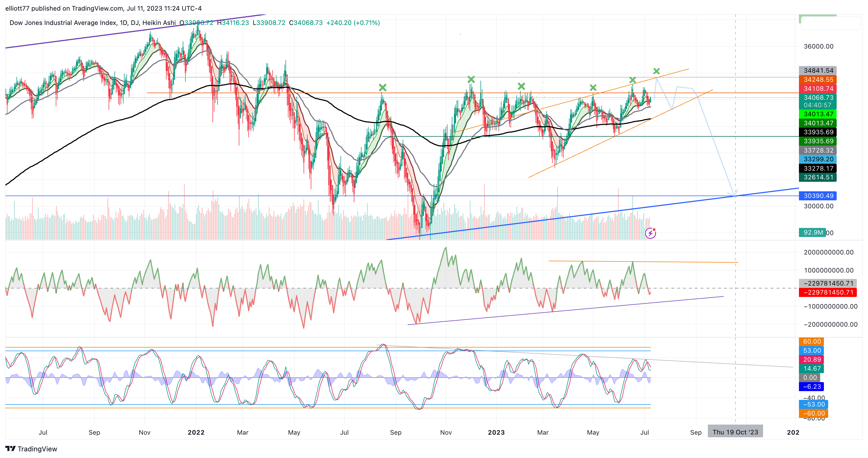This screenshot has width=868, height=458.
Task: Click the 'May' time label following 2022
Action: pyautogui.click(x=294, y=432)
